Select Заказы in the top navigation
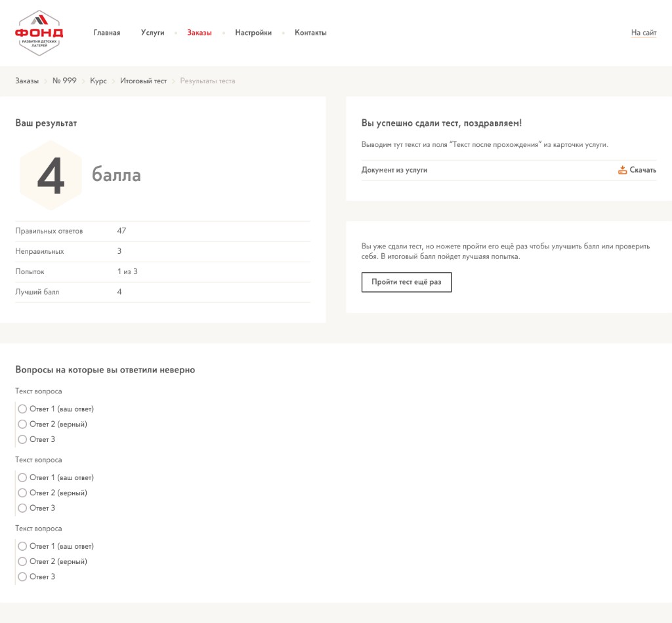Image resolution: width=672 pixels, height=623 pixels. point(199,33)
